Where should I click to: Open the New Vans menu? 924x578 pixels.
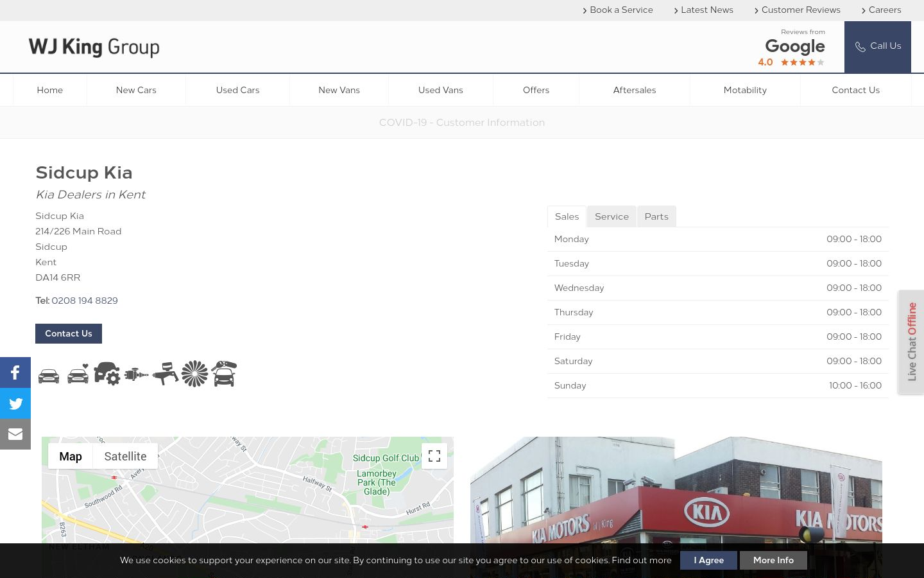tap(339, 90)
